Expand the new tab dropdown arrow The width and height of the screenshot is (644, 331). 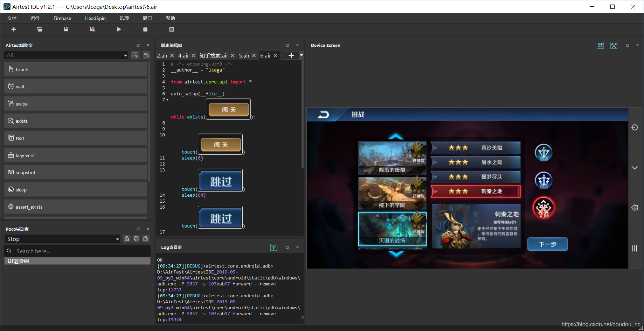click(x=301, y=55)
